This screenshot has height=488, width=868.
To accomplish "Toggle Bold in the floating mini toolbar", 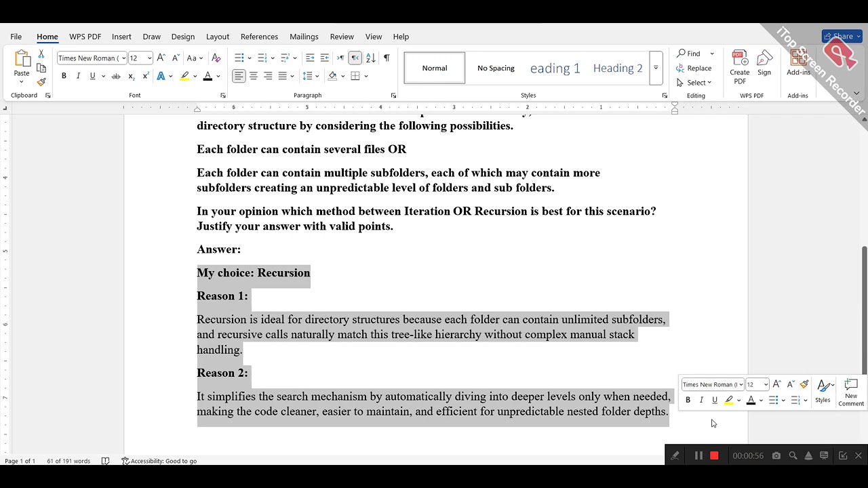I will click(688, 400).
